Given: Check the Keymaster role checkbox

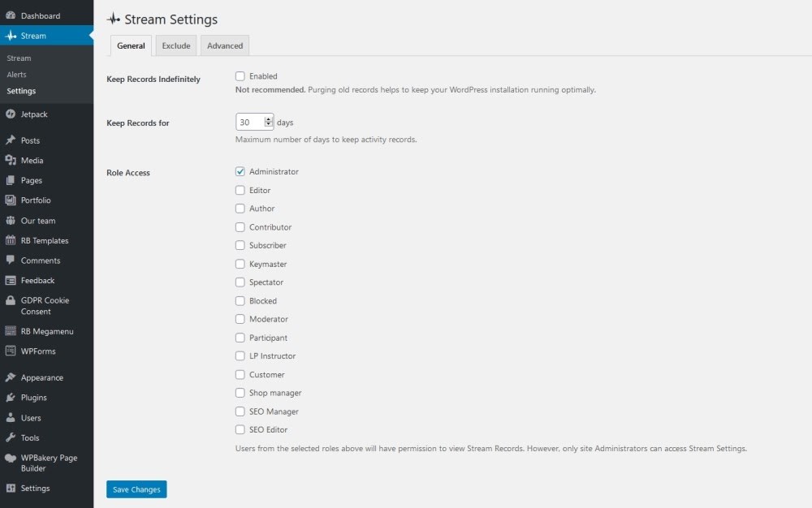Looking at the screenshot, I should pyautogui.click(x=240, y=264).
